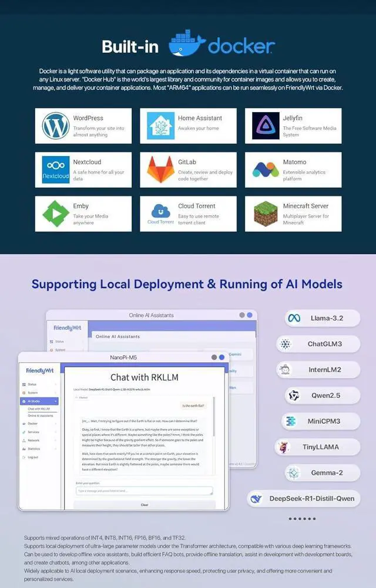The image size is (376, 588).
Task: Click the icon next to ChatGLM3
Action: [286, 344]
